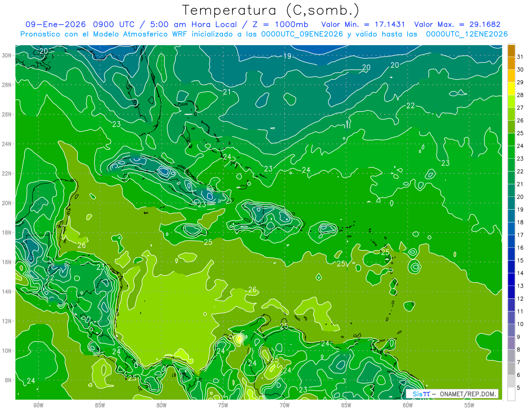The image size is (532, 411).
Task: Click color scale label "5"
Action: tap(519, 388)
